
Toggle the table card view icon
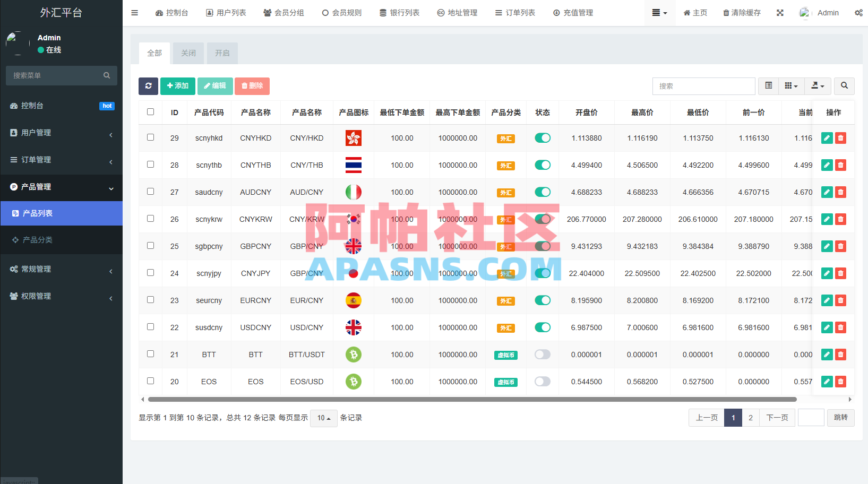pos(768,86)
